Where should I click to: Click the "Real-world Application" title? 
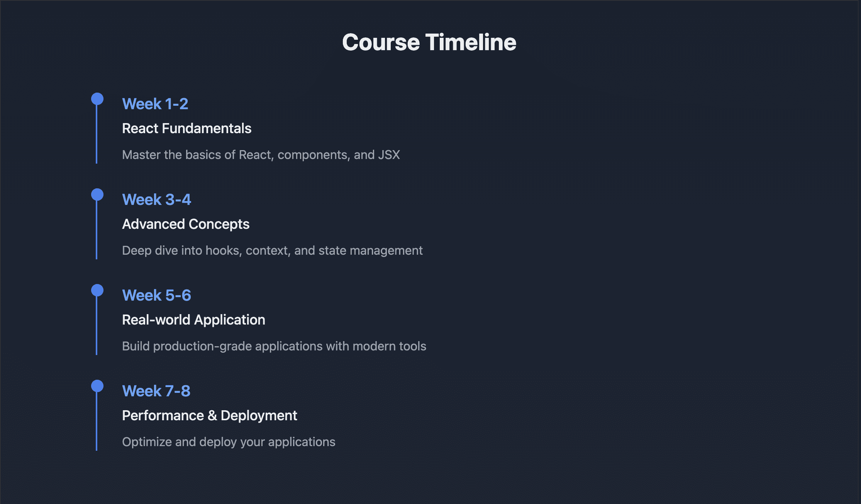[x=193, y=320]
